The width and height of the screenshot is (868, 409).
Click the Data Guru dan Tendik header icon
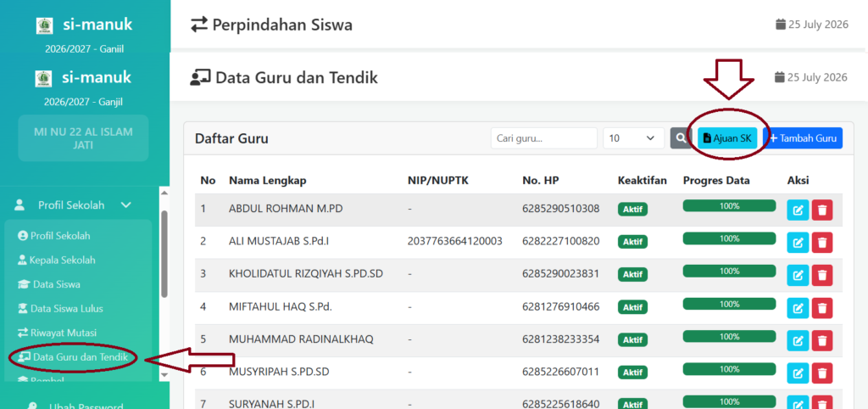(x=199, y=77)
